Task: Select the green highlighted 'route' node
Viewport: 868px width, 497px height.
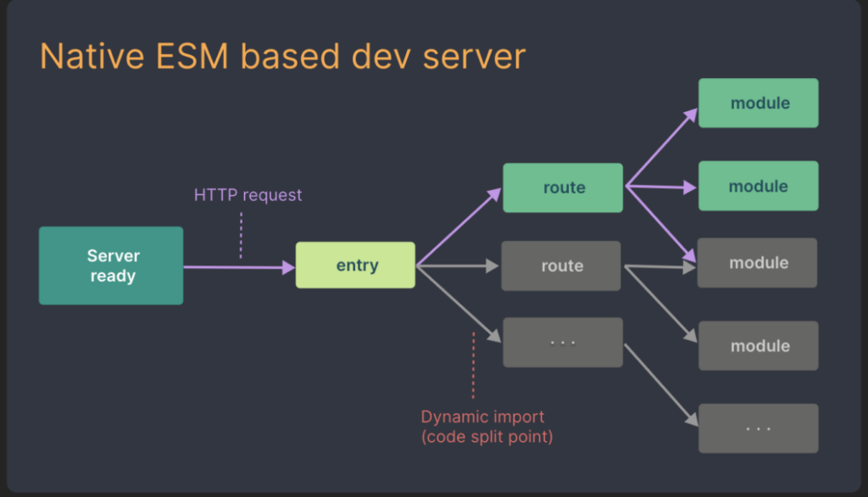Action: (x=562, y=187)
